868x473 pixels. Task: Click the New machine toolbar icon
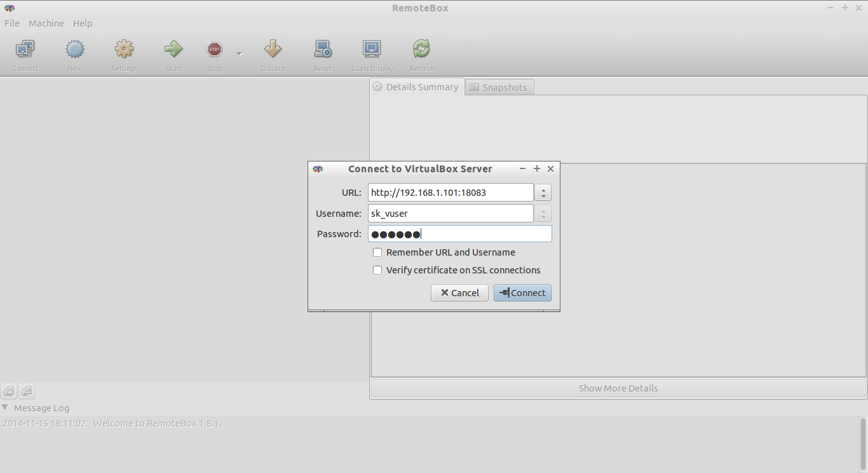(75, 49)
